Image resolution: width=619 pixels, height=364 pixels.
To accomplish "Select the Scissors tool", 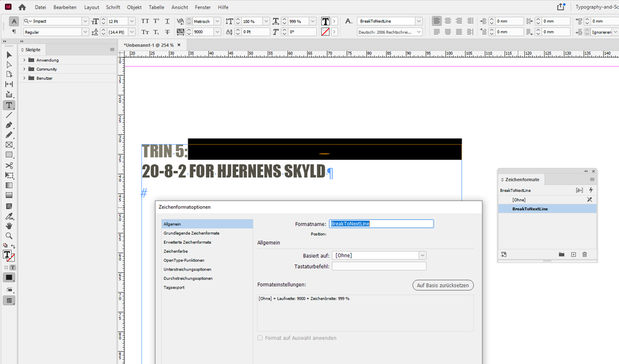I will [x=9, y=166].
